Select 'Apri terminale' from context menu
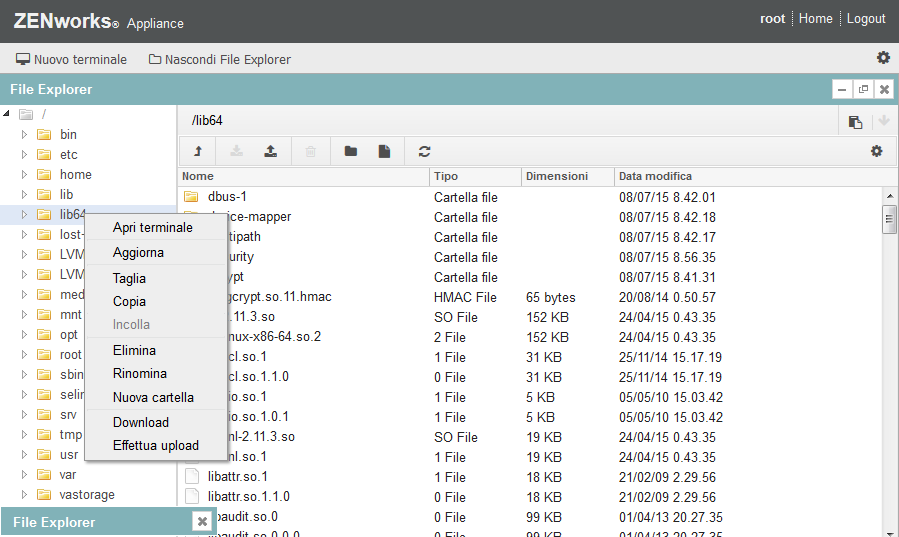899x537 pixels. point(152,228)
